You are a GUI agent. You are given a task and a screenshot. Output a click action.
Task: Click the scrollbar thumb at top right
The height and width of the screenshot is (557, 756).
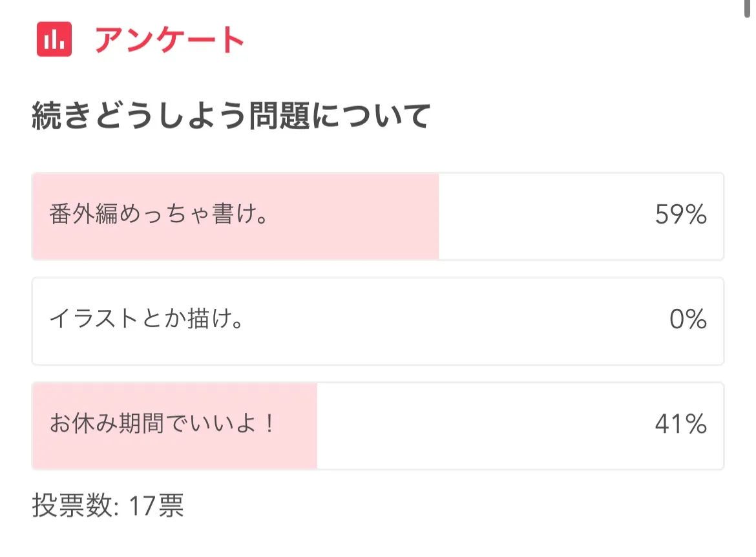coord(750,5)
